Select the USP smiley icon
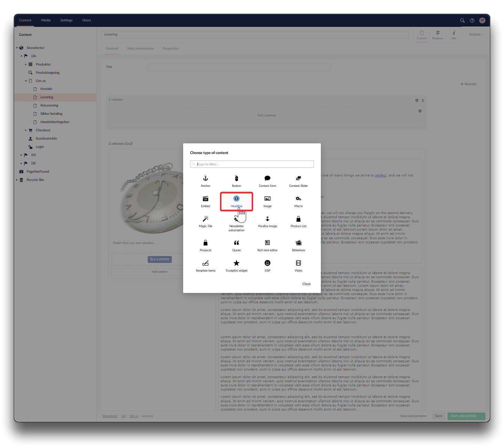Viewport: 504px width, 447px height. pos(267,263)
